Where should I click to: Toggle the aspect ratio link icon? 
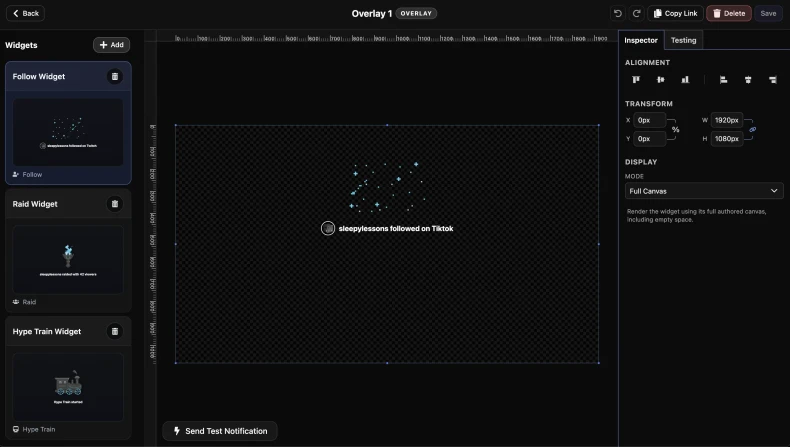753,130
